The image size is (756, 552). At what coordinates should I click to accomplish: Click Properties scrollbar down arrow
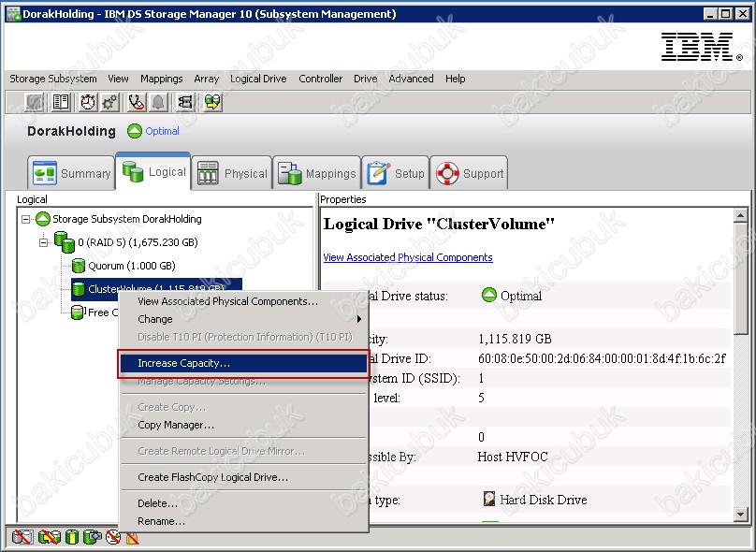(x=741, y=515)
